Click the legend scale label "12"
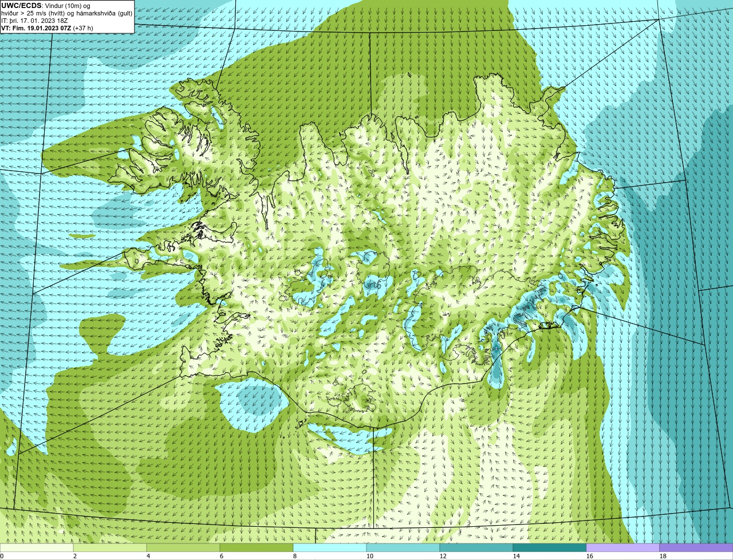Viewport: 733px width, 560px height. [443, 556]
